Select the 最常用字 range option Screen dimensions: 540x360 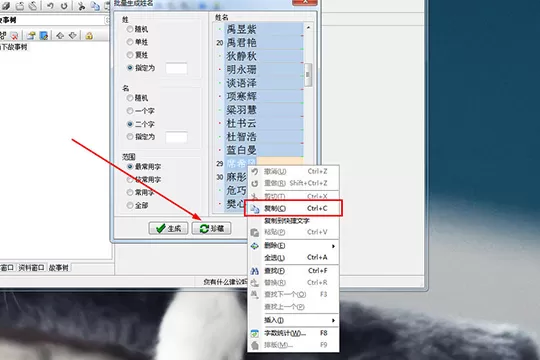coord(144,167)
